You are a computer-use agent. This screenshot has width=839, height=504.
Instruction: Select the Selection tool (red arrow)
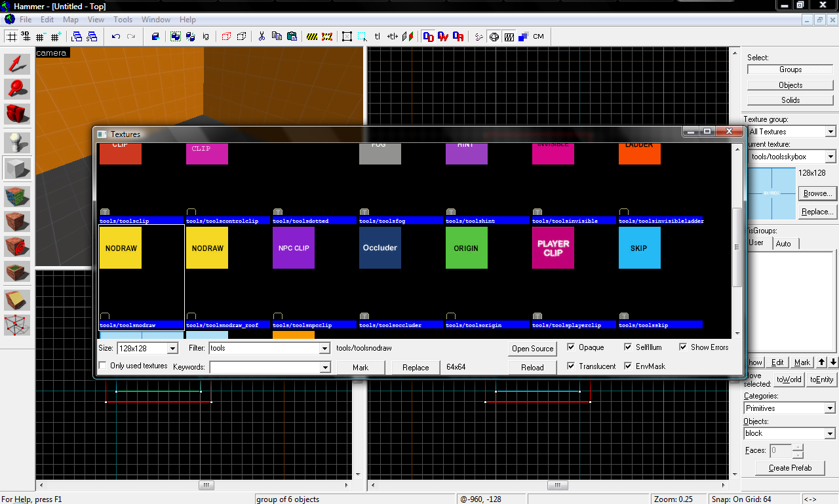pos(18,64)
